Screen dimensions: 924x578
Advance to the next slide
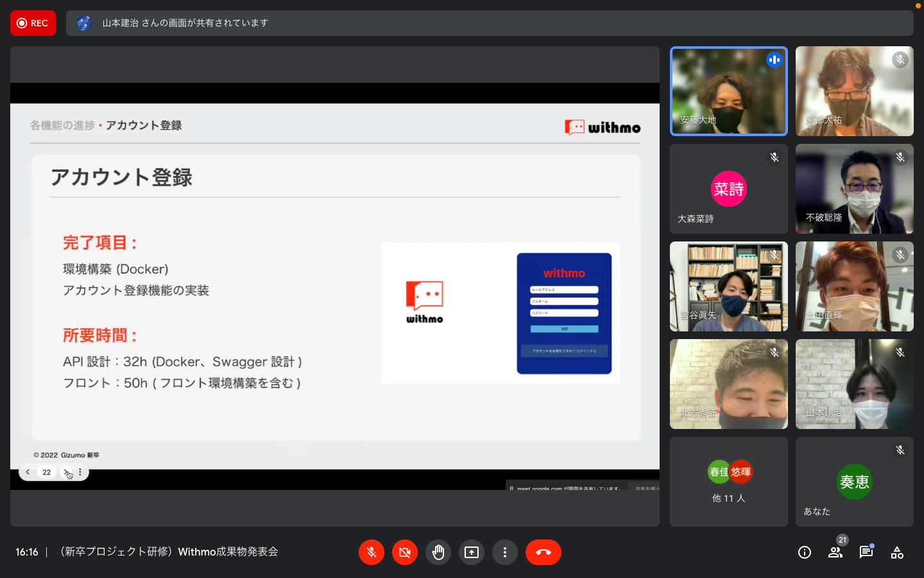click(67, 472)
